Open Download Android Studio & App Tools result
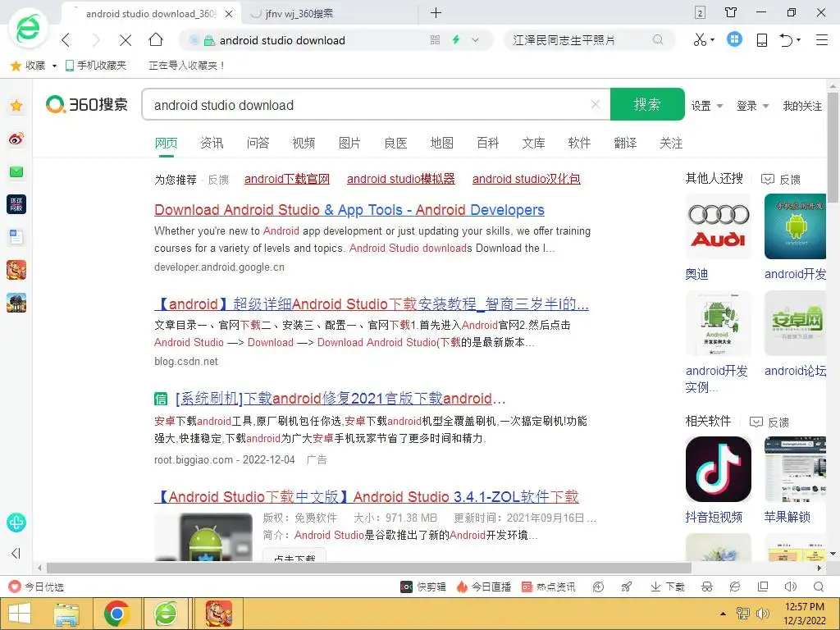Screen dimensions: 840x630 point(349,210)
